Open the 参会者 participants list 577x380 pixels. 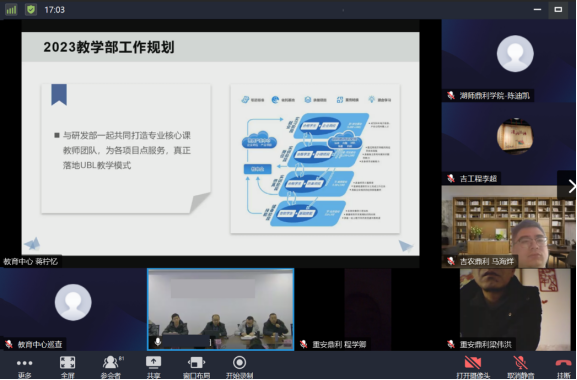(x=110, y=367)
